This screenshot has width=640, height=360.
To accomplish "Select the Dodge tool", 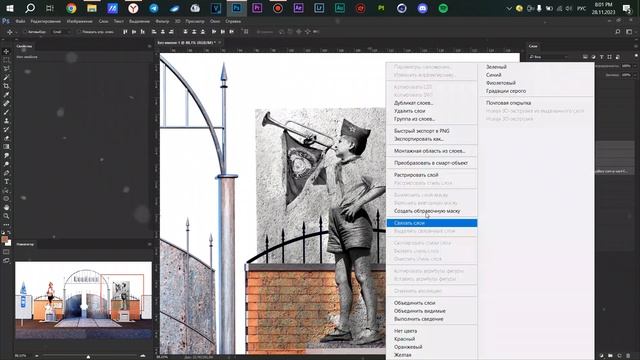I will [6, 164].
